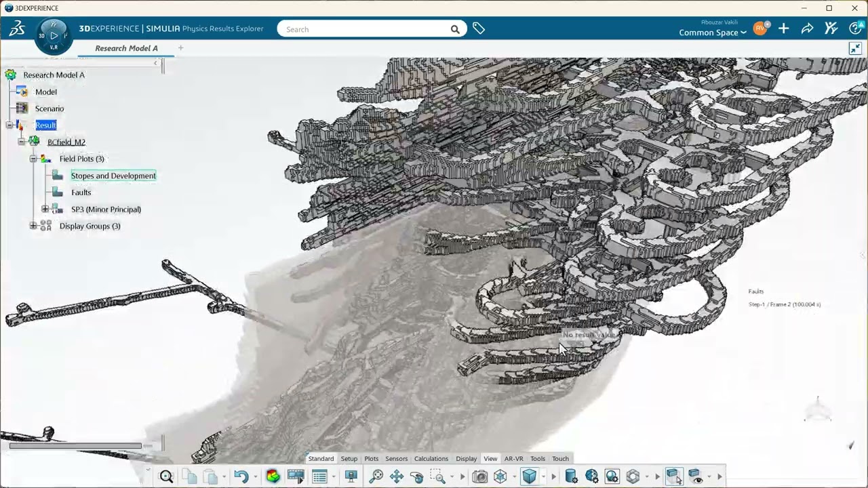The width and height of the screenshot is (868, 488).
Task: Open the Tools toolbar tab
Action: pos(538,459)
